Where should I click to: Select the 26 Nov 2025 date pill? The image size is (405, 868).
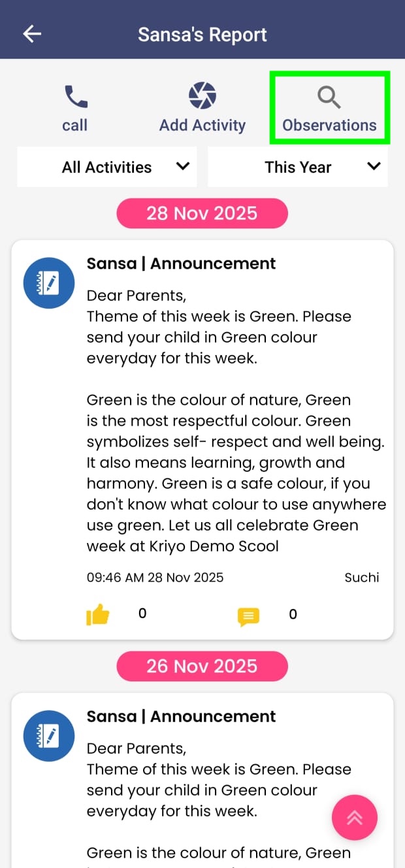coord(202,666)
